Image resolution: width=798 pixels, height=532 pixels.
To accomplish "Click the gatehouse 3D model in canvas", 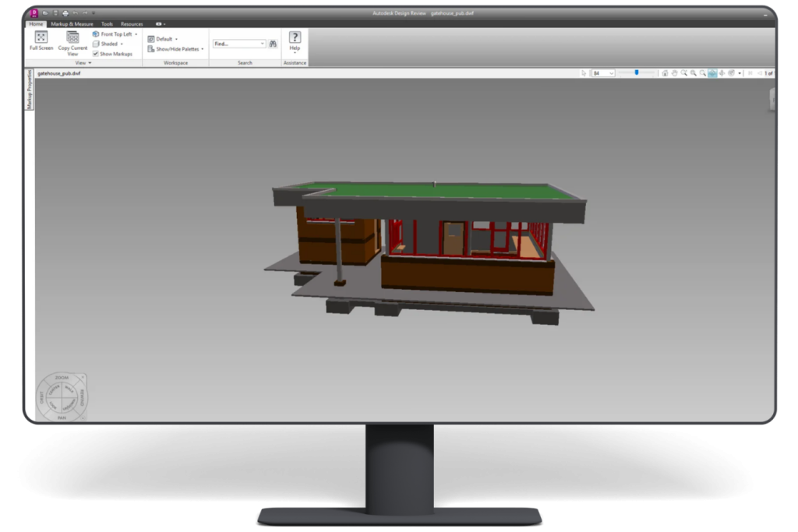I will [x=429, y=252].
